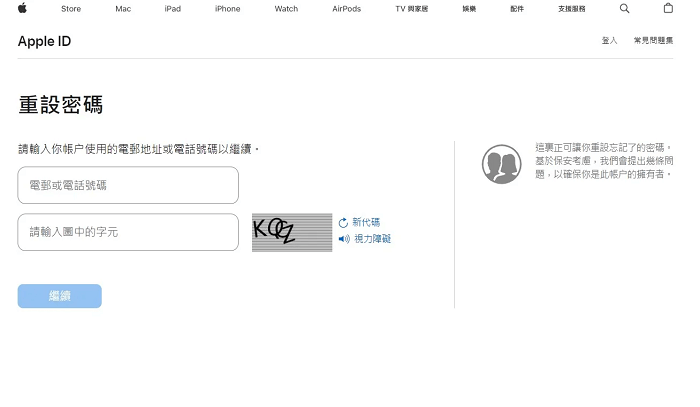The width and height of the screenshot is (700, 407).
Task: Click the refresh icon beside 新代碼
Action: pyautogui.click(x=343, y=223)
